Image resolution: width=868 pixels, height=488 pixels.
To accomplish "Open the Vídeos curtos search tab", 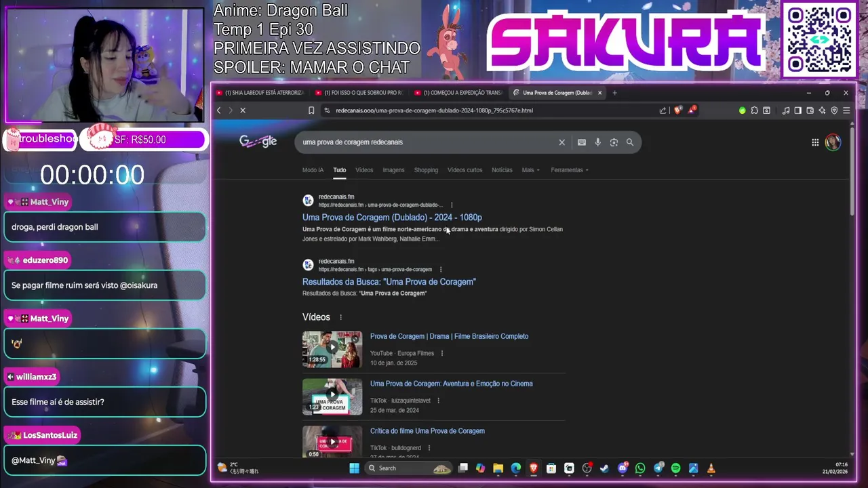I will (x=465, y=170).
